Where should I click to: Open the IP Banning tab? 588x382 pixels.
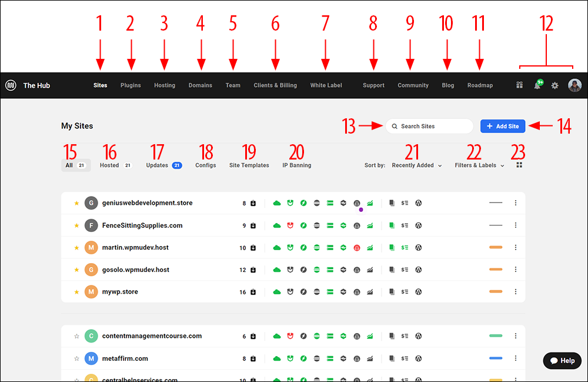[x=296, y=165]
